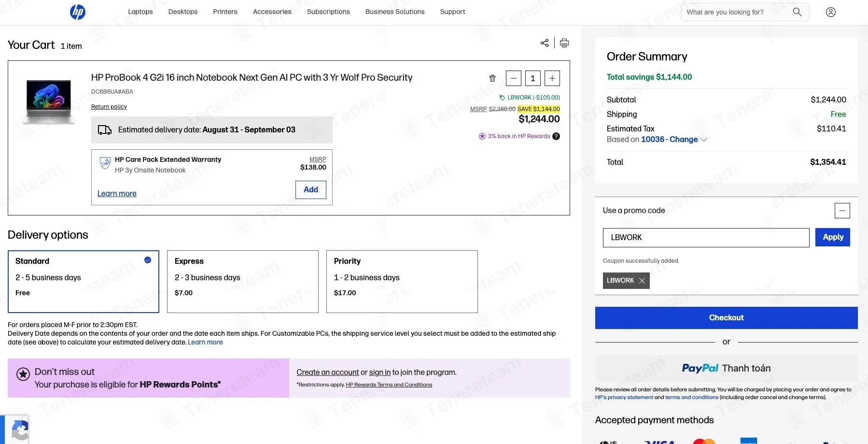Click the ProBook laptop thumbnail
868x444 pixels.
pos(49,102)
